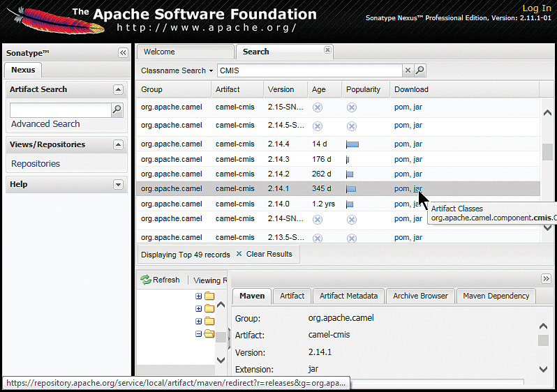Click the Log In link

(536, 8)
